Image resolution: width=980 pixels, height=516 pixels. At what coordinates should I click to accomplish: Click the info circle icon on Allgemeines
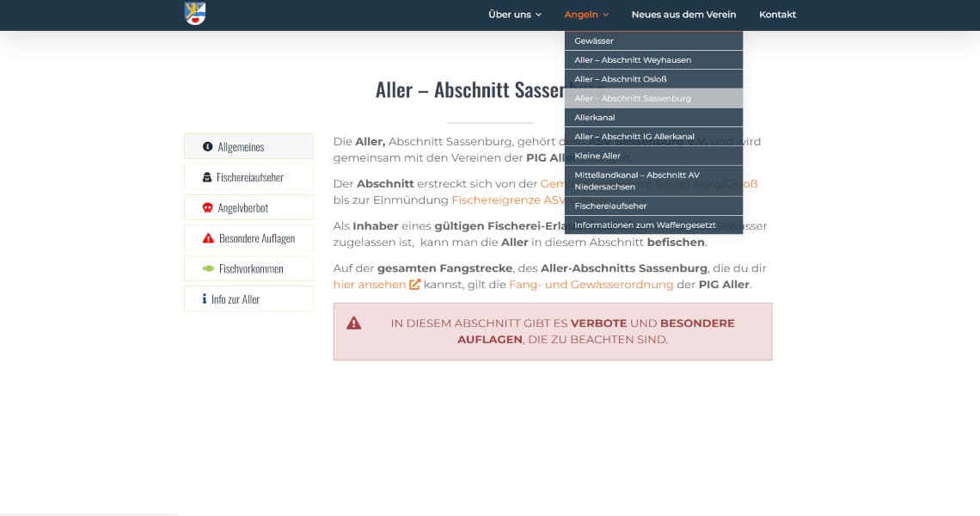[x=206, y=146]
